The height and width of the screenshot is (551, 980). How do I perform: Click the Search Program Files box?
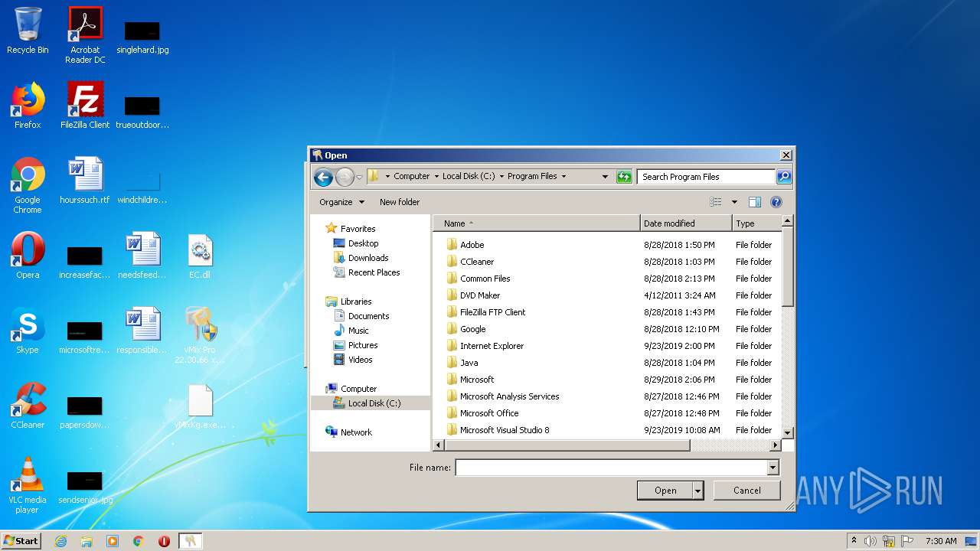pos(706,177)
